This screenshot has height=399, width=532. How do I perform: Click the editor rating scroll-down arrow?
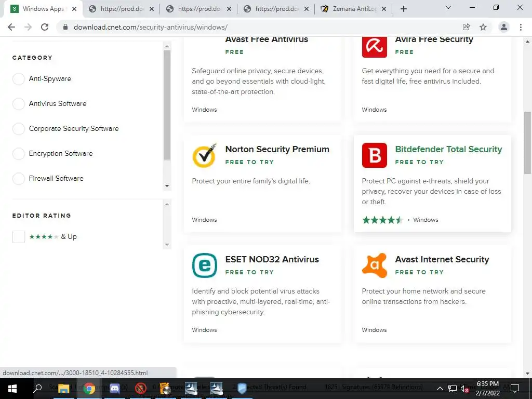167,245
